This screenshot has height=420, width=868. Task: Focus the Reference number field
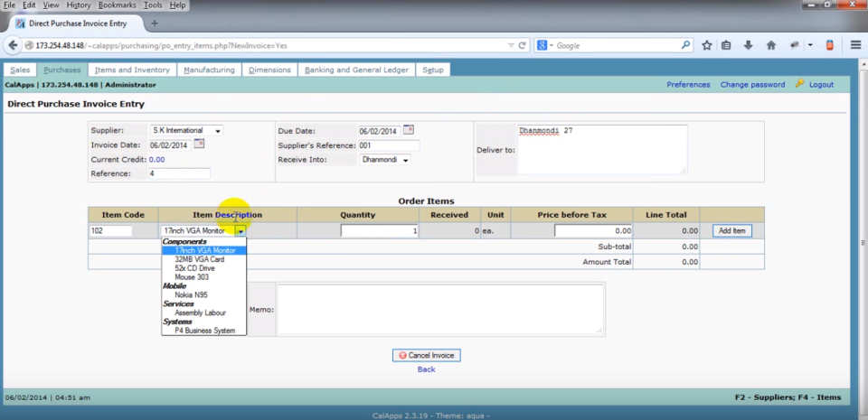[179, 173]
